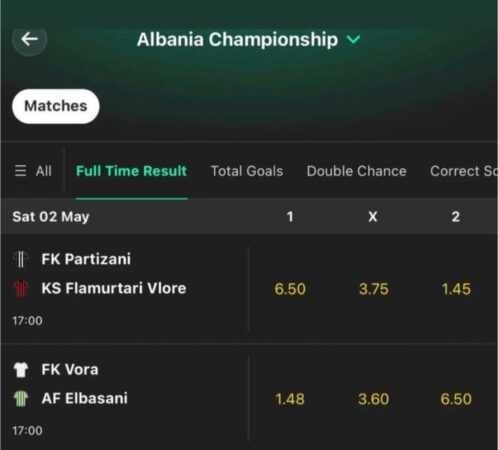This screenshot has width=498, height=450.
Task: Pick 3.60 draw odds for Vora match
Action: 373,399
